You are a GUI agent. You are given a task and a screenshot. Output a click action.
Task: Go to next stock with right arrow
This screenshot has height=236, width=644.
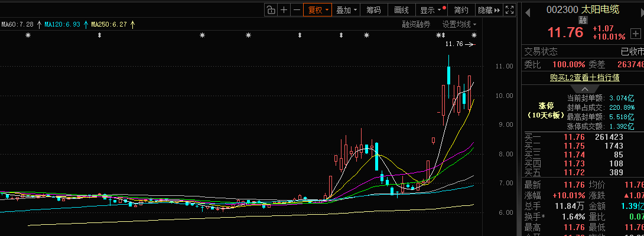coord(642,13)
